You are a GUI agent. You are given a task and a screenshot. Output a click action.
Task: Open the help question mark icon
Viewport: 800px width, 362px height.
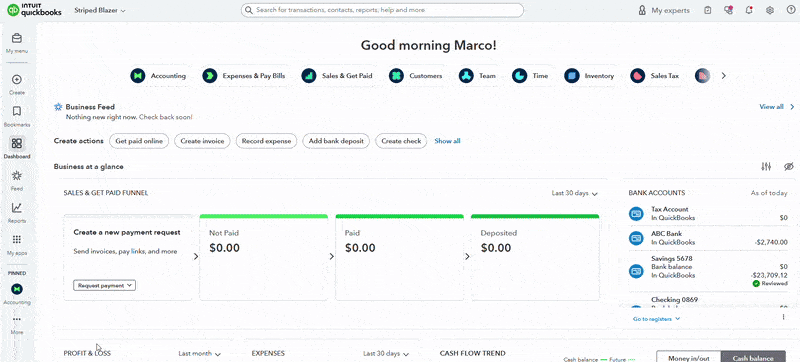tap(791, 10)
